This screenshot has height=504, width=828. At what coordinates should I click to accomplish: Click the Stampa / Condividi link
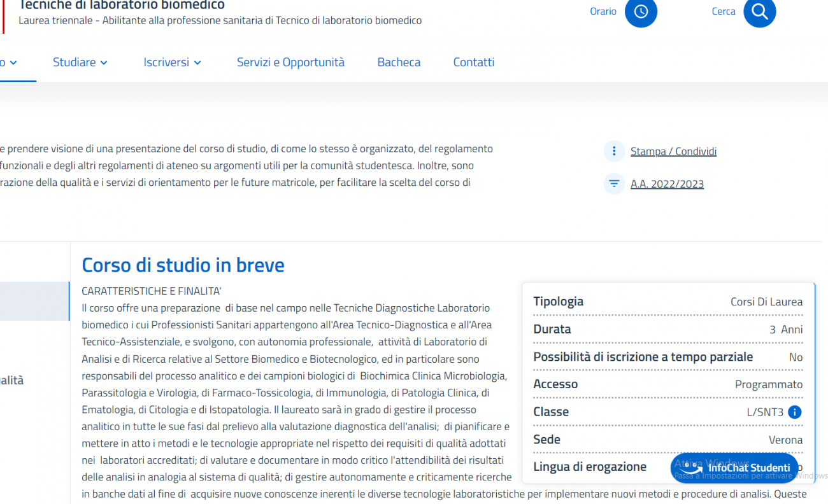[x=673, y=151]
